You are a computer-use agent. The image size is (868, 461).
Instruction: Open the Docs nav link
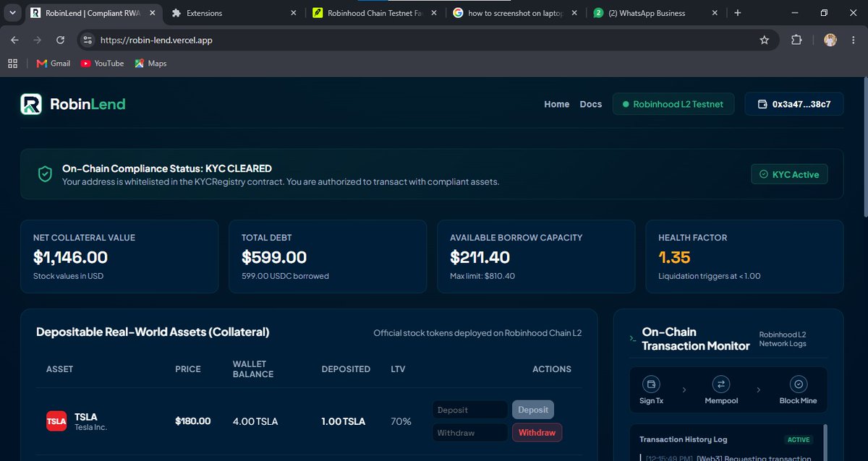click(590, 104)
